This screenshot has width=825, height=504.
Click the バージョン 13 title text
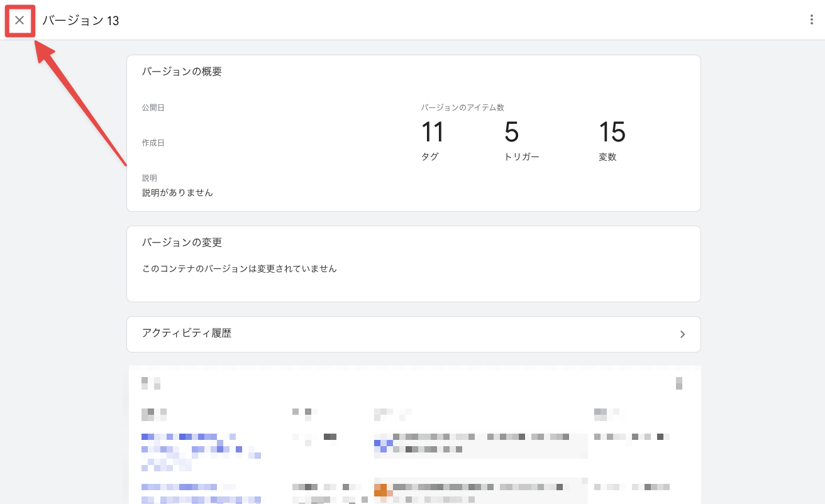click(80, 21)
